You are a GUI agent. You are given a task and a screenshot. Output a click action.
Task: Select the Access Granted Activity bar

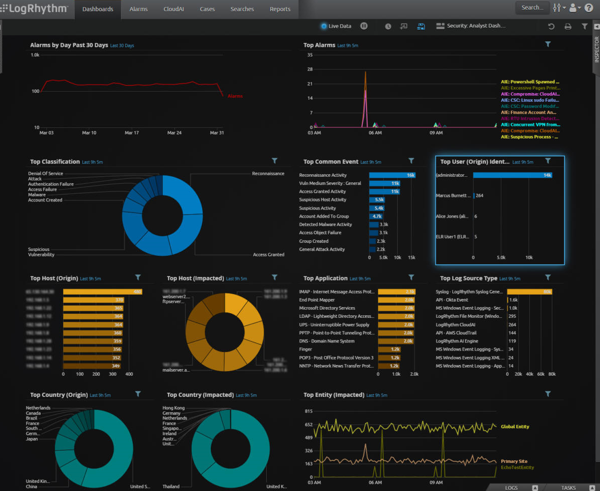point(384,192)
